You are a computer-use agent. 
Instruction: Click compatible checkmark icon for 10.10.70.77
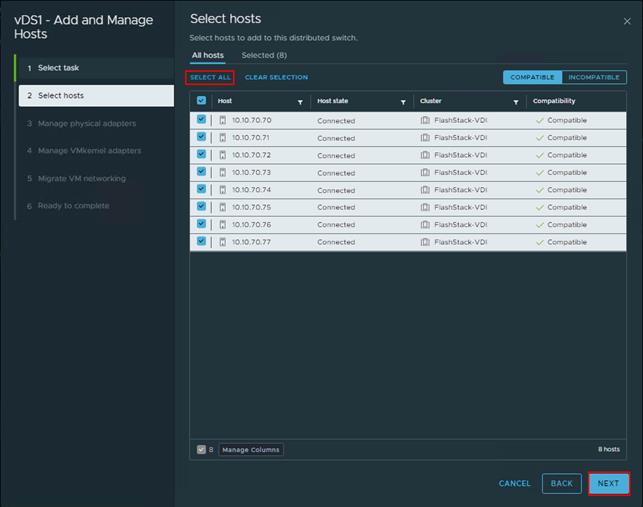coord(540,242)
